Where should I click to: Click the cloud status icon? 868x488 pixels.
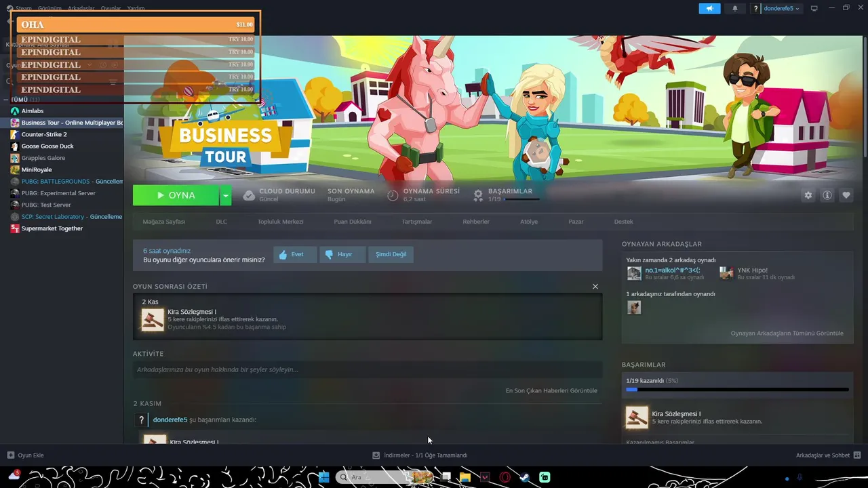(249, 195)
